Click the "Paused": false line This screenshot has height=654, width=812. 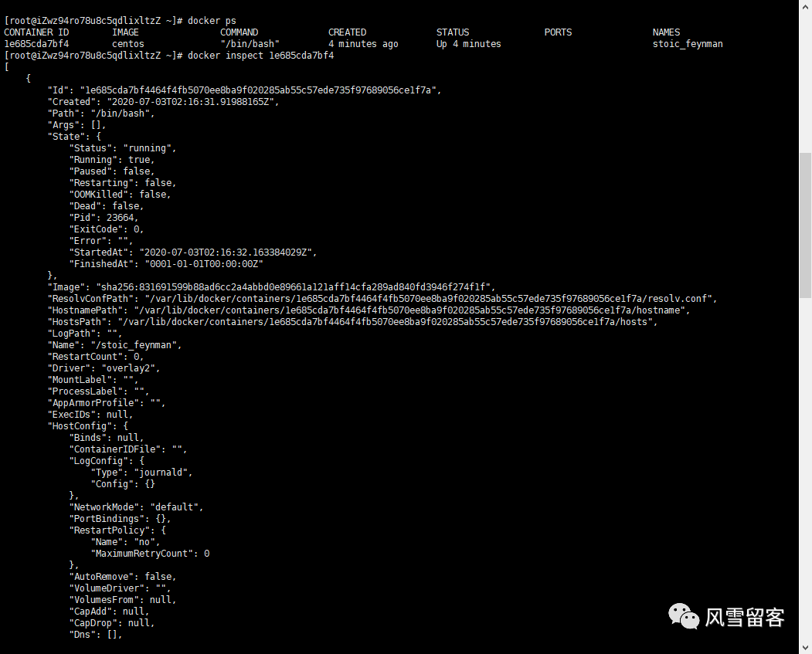112,171
